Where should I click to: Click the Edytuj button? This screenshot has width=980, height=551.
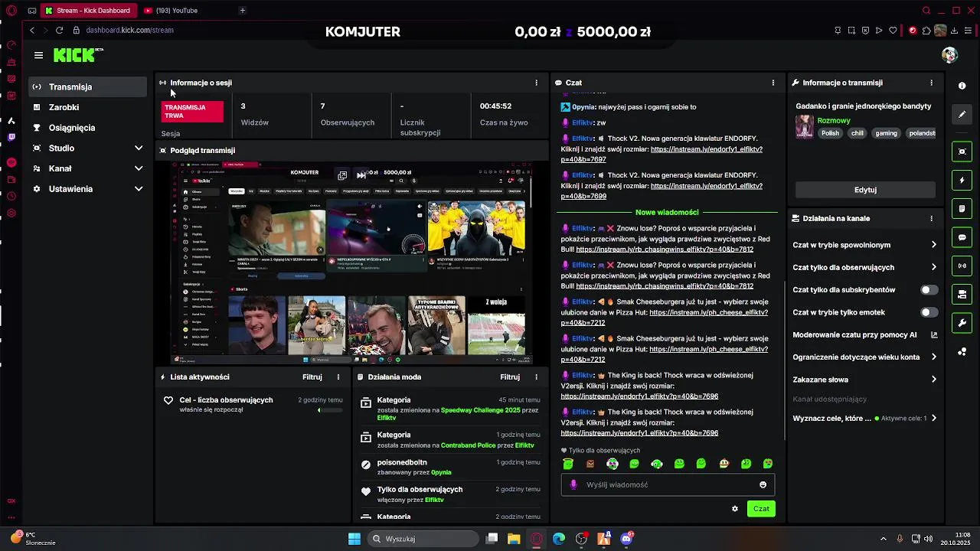coord(865,190)
